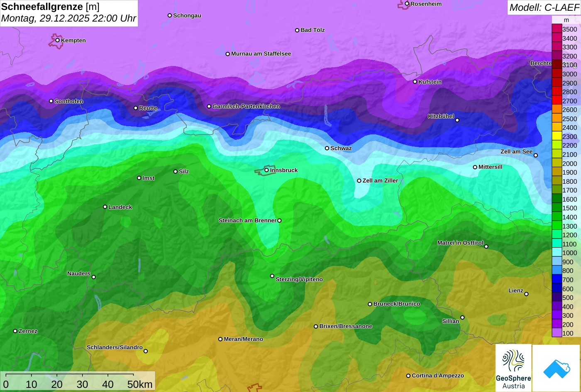Click the 50km scale bar label

click(x=140, y=384)
